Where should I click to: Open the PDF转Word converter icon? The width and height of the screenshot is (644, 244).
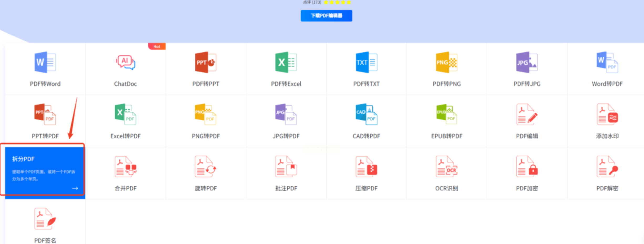pyautogui.click(x=45, y=62)
